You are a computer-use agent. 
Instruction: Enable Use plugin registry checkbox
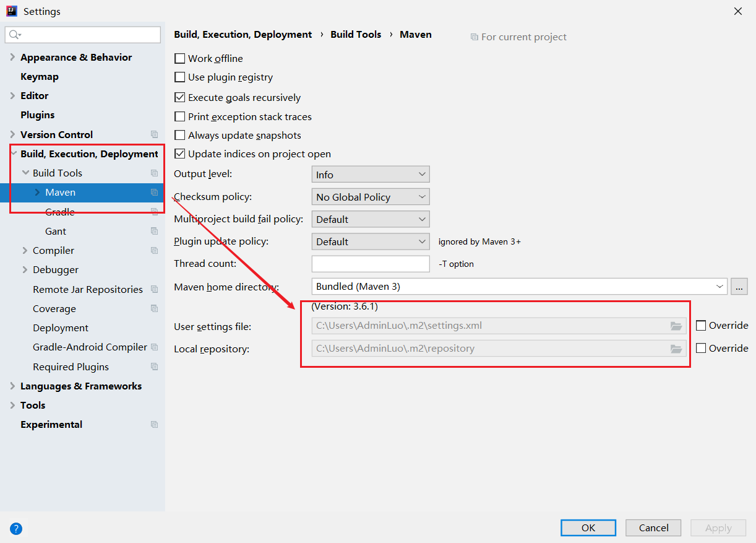180,77
